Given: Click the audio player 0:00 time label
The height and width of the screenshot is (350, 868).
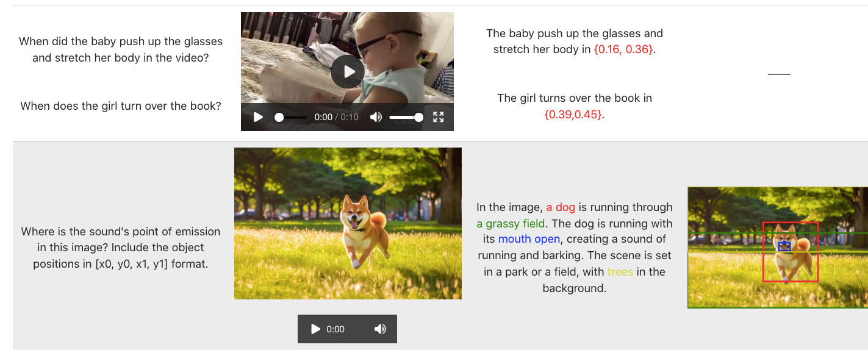Looking at the screenshot, I should click(335, 329).
